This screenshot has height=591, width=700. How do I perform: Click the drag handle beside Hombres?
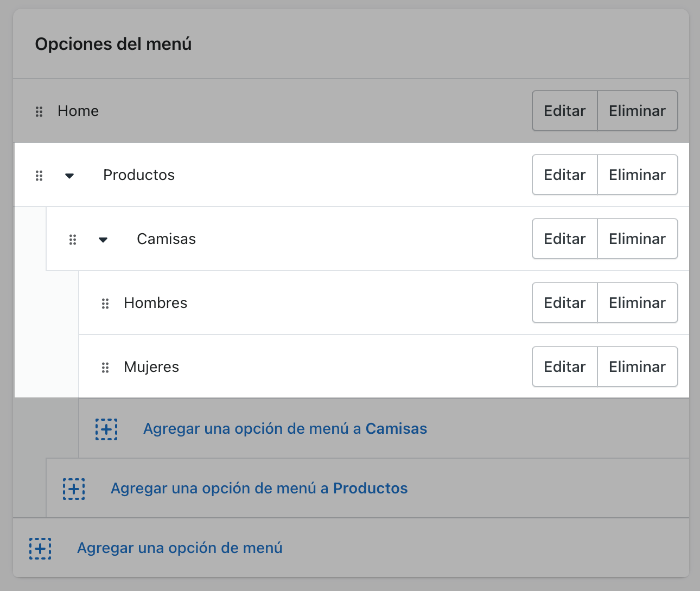coord(105,304)
